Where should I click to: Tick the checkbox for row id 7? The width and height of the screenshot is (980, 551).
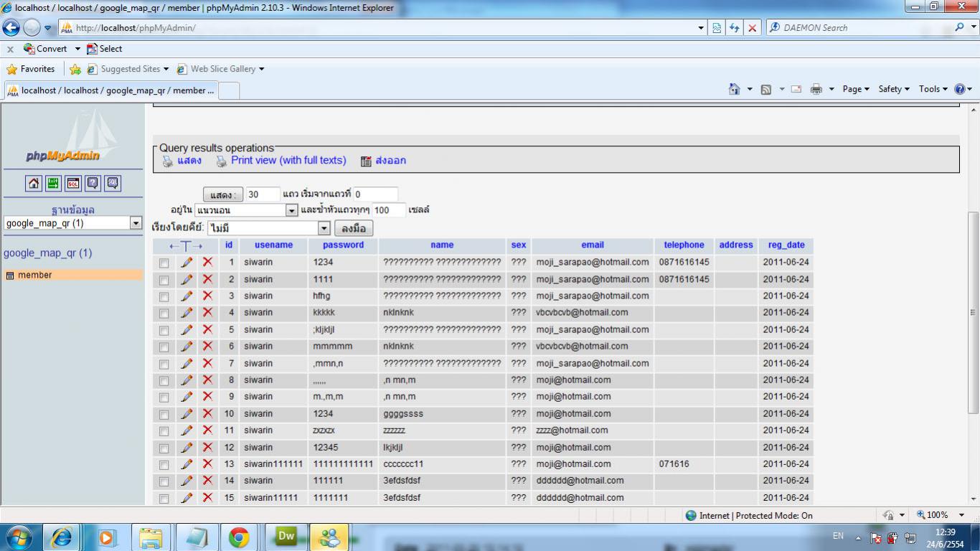[x=164, y=364]
